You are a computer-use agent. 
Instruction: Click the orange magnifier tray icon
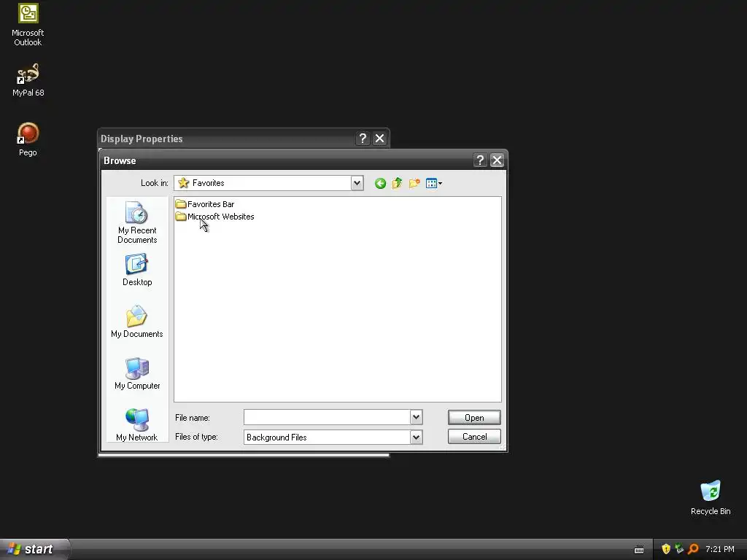[x=693, y=549]
